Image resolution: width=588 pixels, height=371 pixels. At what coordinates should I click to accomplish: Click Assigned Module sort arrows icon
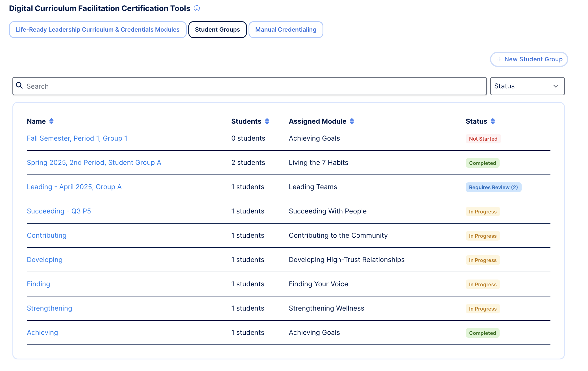[x=352, y=121]
